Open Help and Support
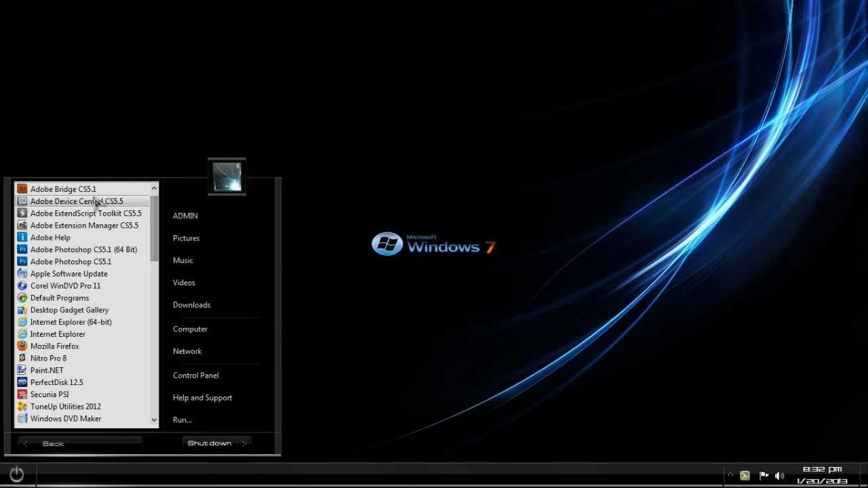Image resolution: width=868 pixels, height=488 pixels. [x=202, y=398]
